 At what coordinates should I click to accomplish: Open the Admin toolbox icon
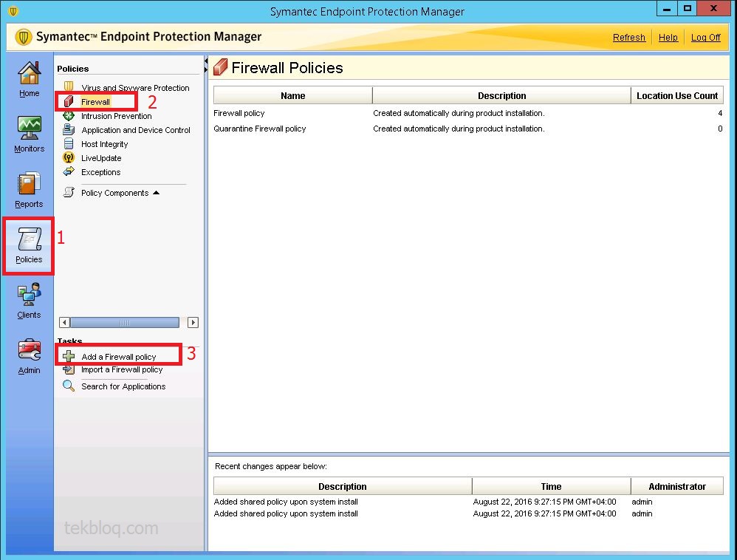coord(29,350)
